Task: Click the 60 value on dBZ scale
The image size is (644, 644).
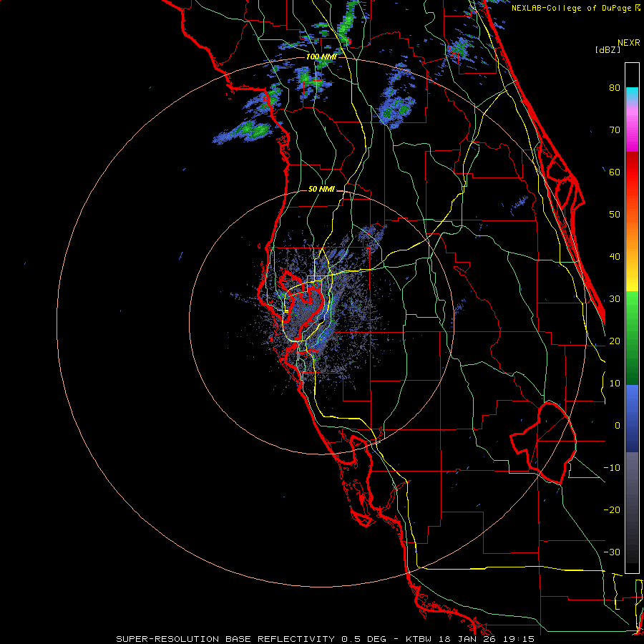Action: (615, 172)
